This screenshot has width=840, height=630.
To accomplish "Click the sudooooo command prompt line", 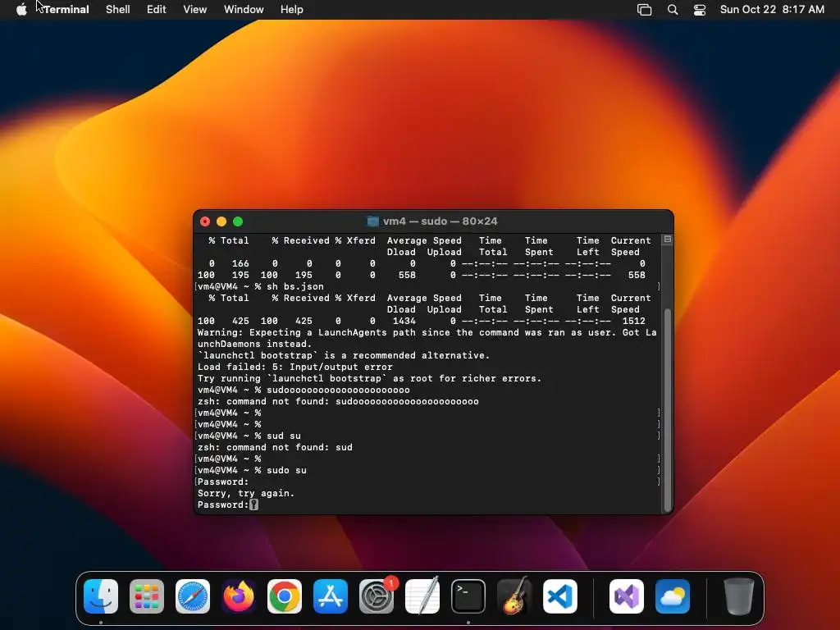I will pyautogui.click(x=304, y=390).
